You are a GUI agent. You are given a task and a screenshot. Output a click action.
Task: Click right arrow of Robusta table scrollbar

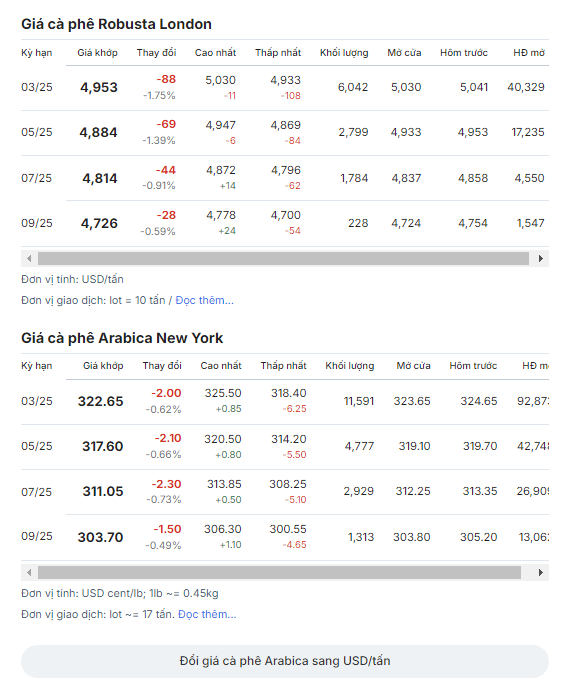[x=541, y=259]
